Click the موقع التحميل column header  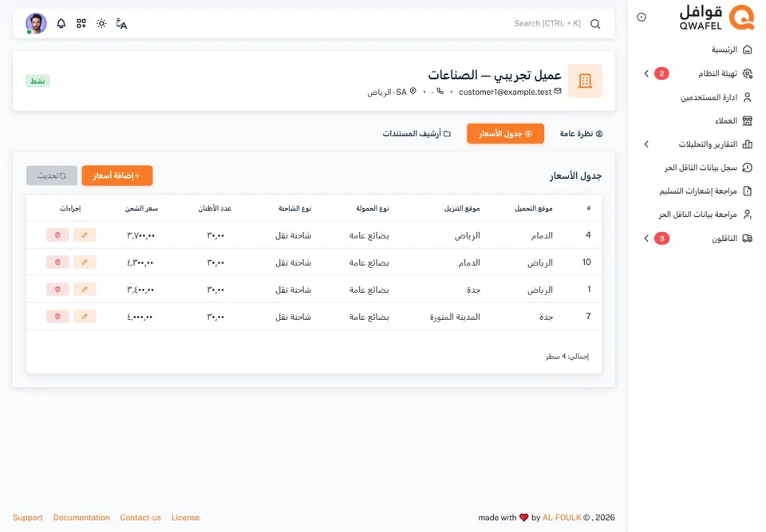[534, 209]
